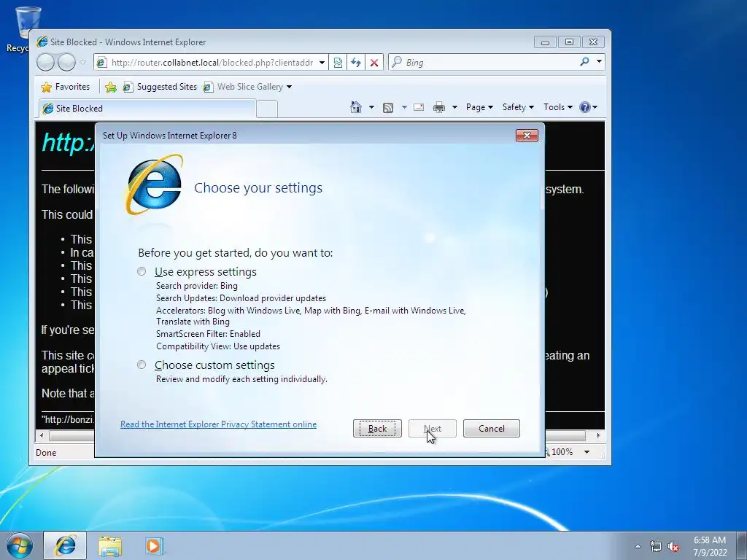Screen dimensions: 747x560
Task: Click the network status tray icon
Action: (656, 546)
